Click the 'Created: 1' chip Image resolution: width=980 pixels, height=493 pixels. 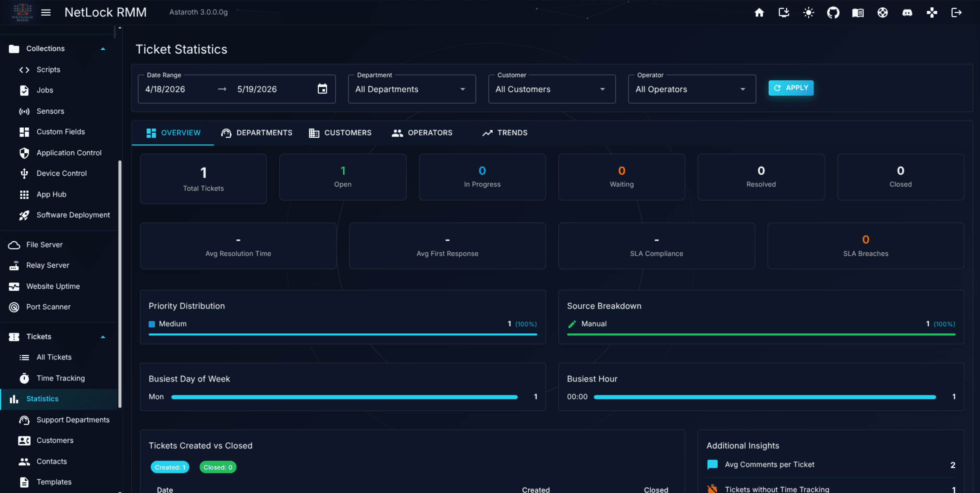pyautogui.click(x=170, y=467)
